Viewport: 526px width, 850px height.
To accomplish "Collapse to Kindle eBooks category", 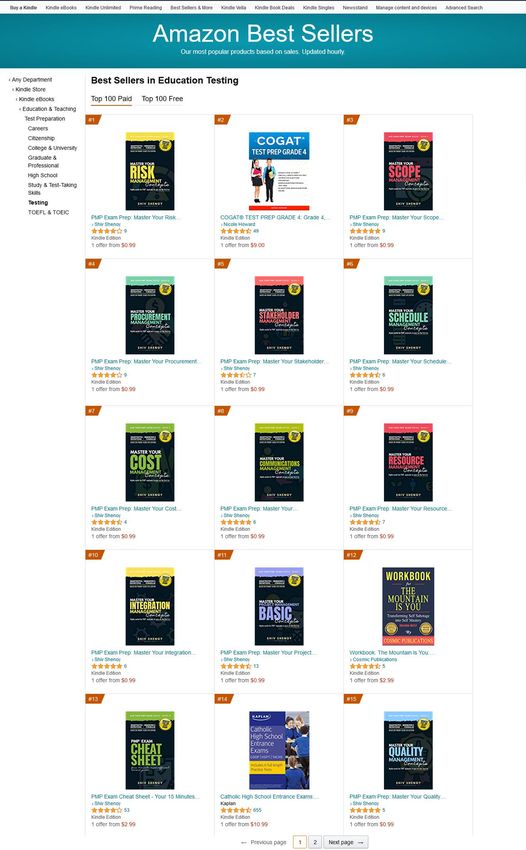I will (36, 99).
